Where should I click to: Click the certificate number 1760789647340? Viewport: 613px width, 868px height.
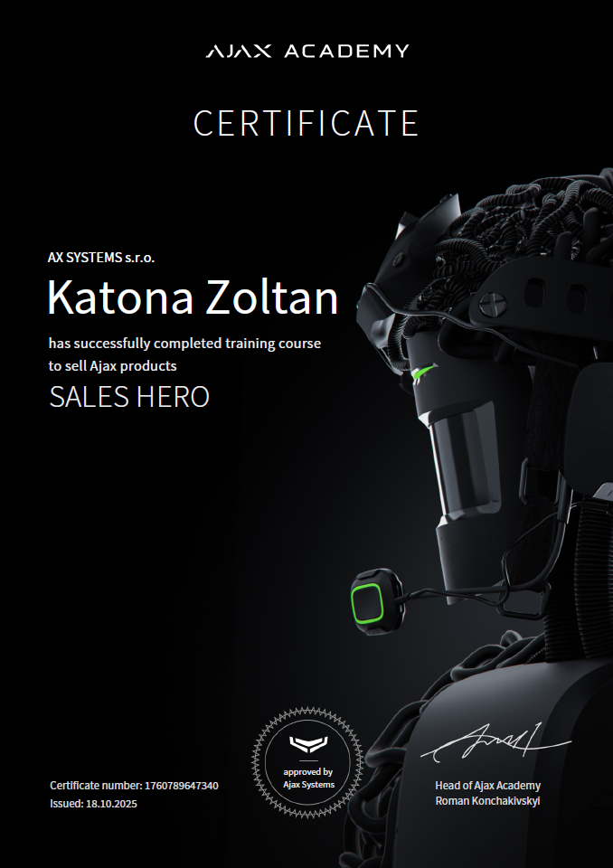pyautogui.click(x=182, y=786)
